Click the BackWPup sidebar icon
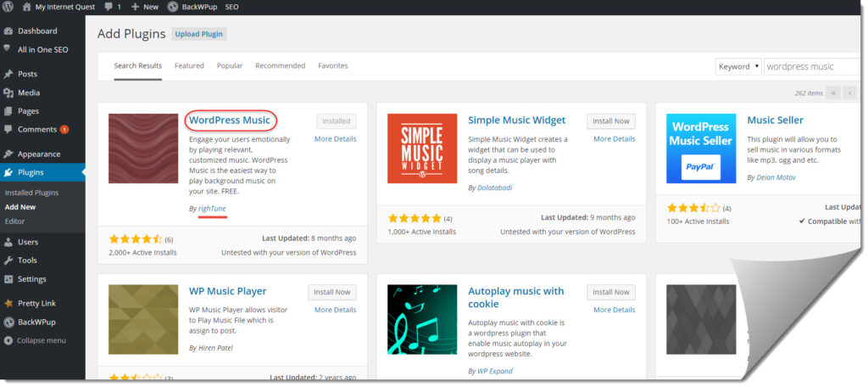Viewport: 868px width, 387px height. (x=8, y=322)
